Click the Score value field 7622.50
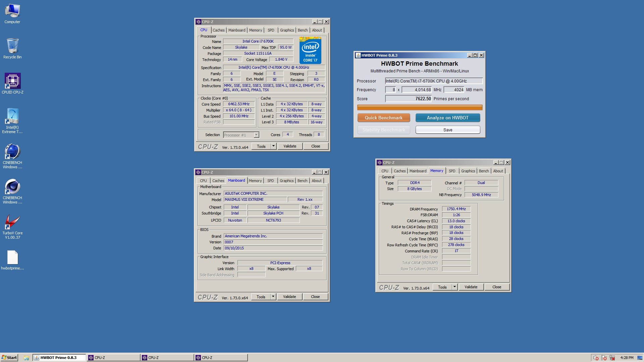 pyautogui.click(x=409, y=99)
